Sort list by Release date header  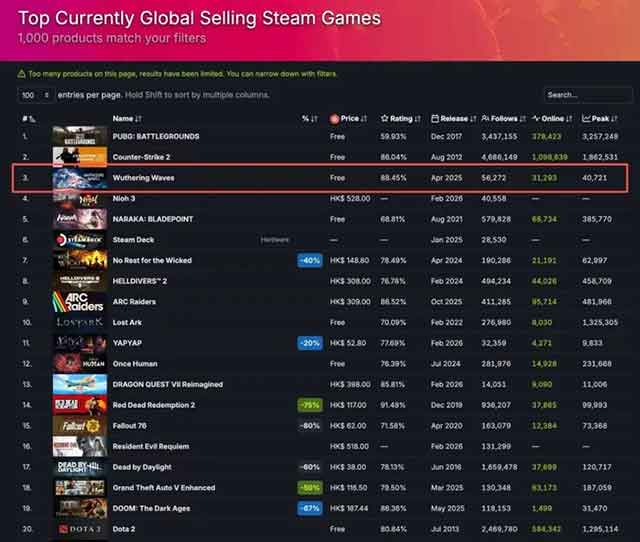(x=452, y=119)
